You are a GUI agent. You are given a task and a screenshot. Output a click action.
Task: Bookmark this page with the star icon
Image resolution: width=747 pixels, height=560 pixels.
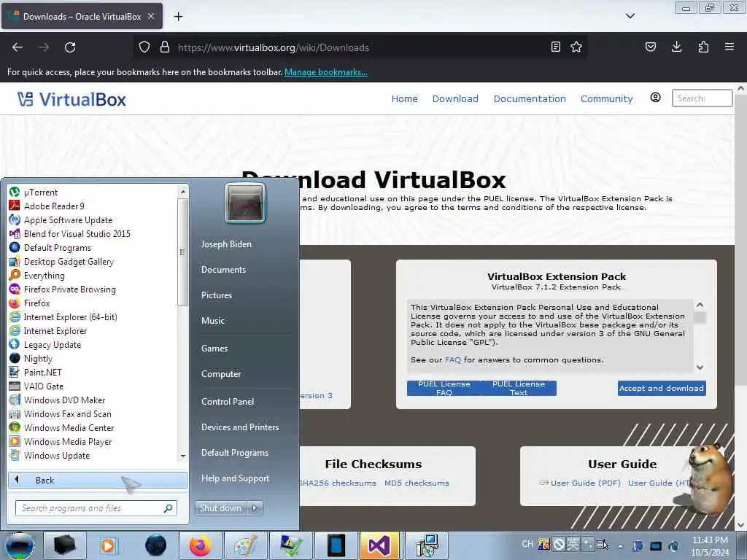point(576,47)
